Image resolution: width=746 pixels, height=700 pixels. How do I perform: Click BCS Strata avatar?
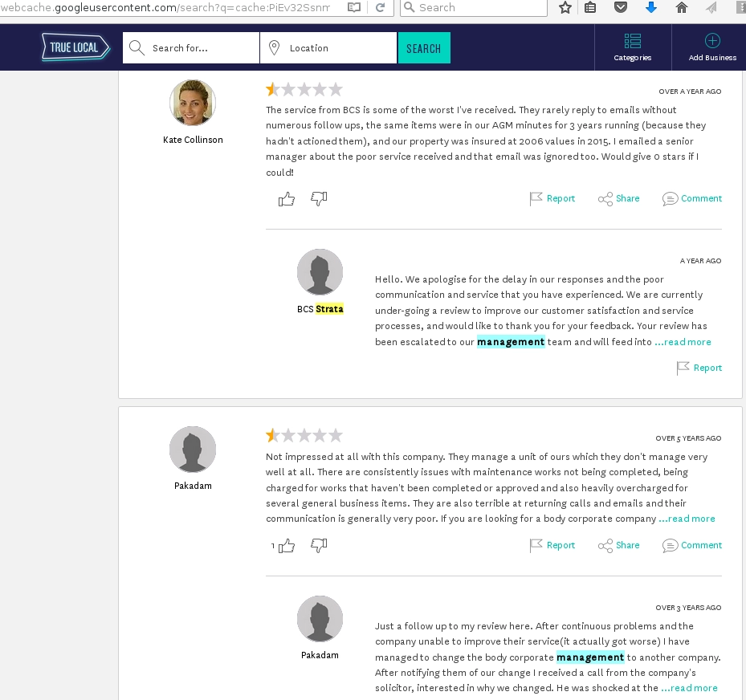320,272
